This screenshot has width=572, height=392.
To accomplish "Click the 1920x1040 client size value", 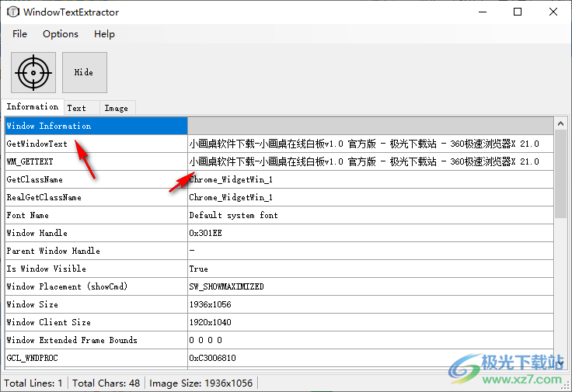I will [x=371, y=322].
